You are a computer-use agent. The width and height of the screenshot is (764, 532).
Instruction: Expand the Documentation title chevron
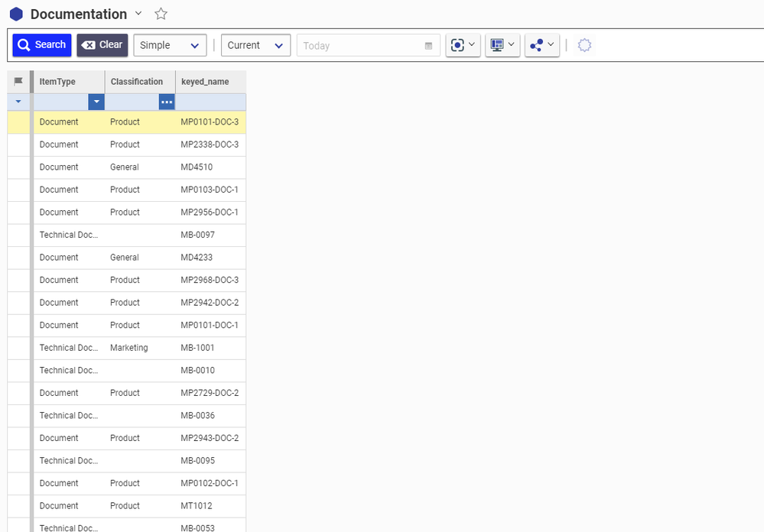138,13
